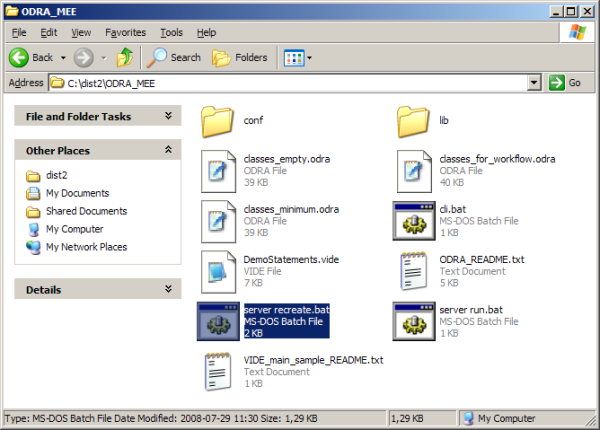Select classes_empty.odra file icon
This screenshot has width=600, height=430.
218,171
